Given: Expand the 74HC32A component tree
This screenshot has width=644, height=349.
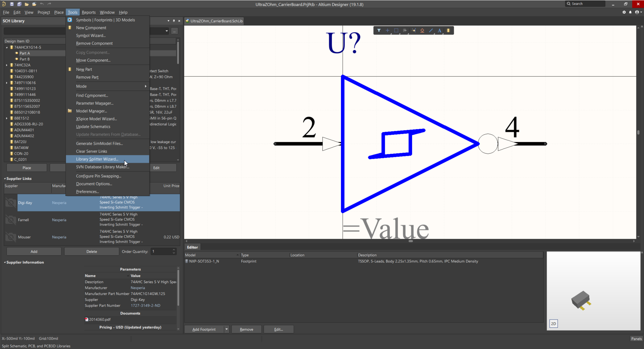Looking at the screenshot, I should pyautogui.click(x=7, y=65).
